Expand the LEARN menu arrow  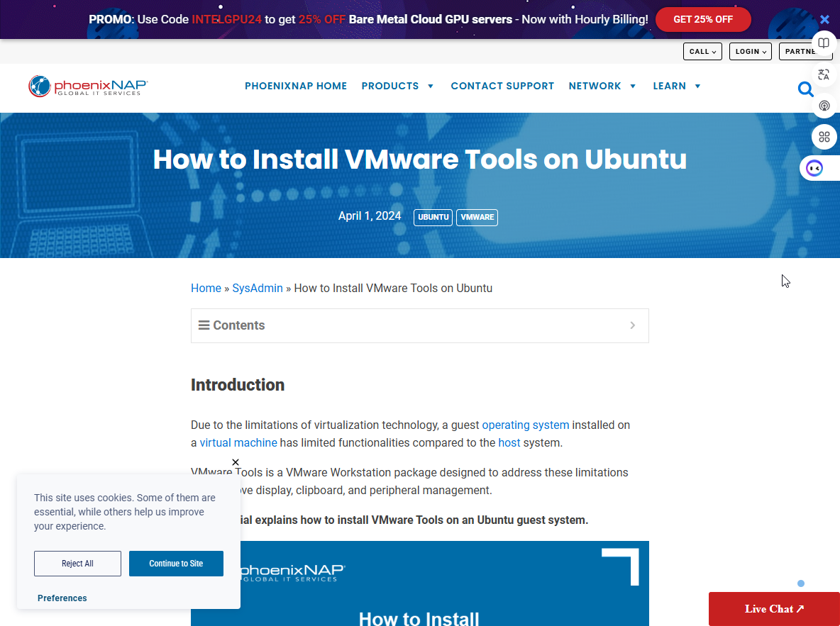tap(697, 86)
